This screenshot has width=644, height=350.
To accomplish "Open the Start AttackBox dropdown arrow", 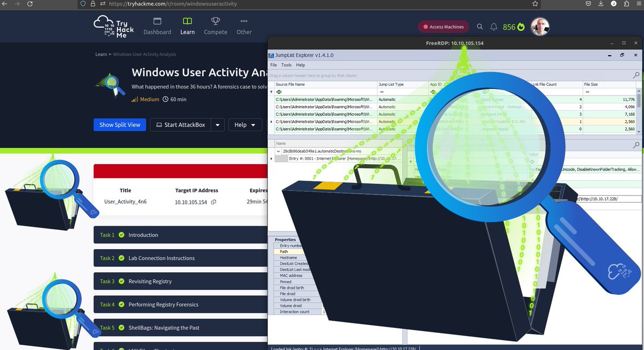I will 217,125.
